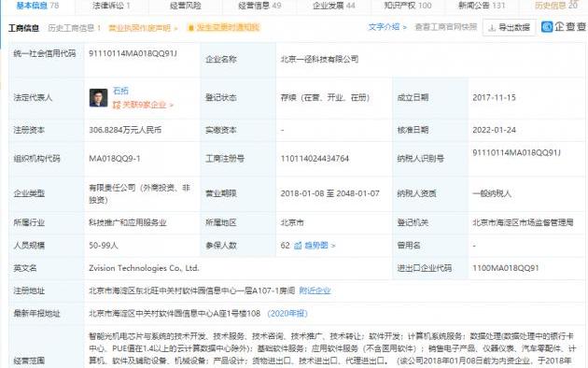Click the taxpayer status 一般纳税人
This screenshot has height=368, width=588.
[x=492, y=193]
